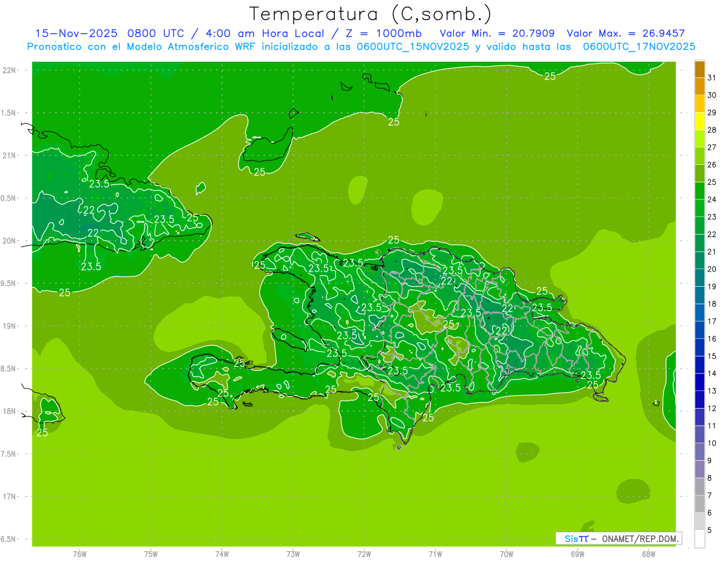Click the 72W longitude axis label
Screen dimensions: 728x562
tap(364, 554)
